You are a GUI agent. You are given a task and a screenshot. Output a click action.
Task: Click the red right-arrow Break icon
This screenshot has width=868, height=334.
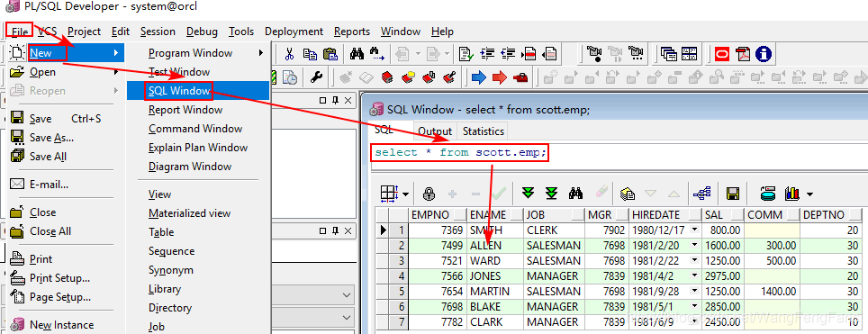(500, 77)
